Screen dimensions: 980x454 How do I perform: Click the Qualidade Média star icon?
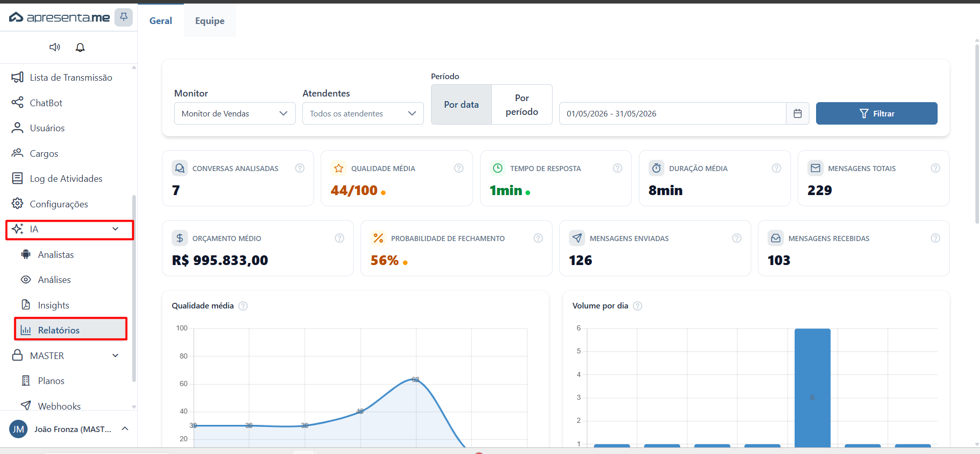click(x=339, y=168)
